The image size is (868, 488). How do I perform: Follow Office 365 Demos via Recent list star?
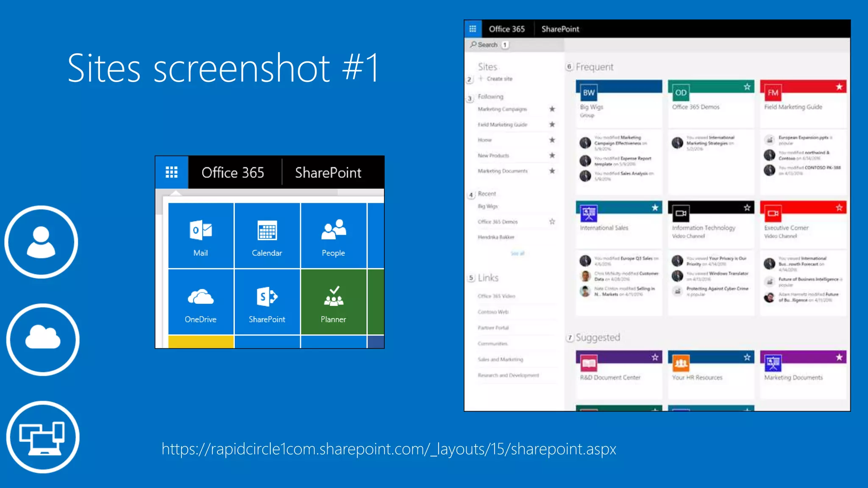pyautogui.click(x=552, y=222)
